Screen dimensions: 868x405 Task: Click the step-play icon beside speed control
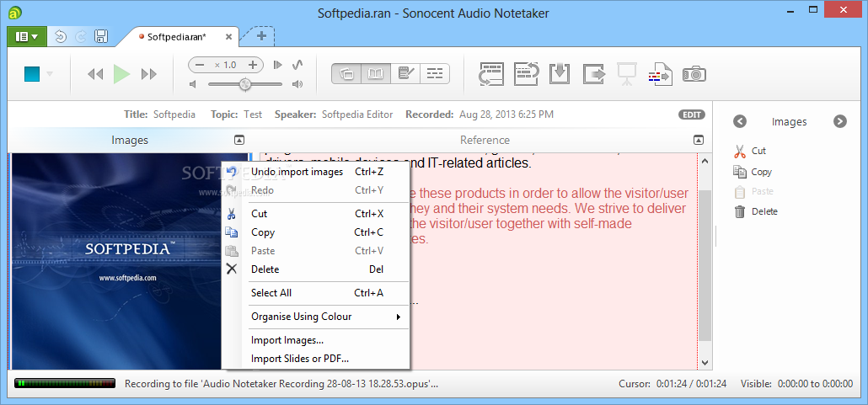tap(278, 65)
